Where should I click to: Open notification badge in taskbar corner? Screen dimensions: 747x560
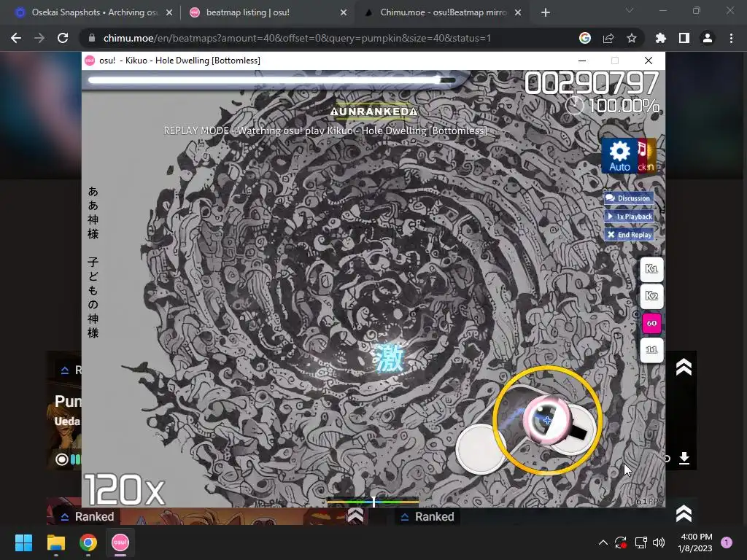(727, 542)
